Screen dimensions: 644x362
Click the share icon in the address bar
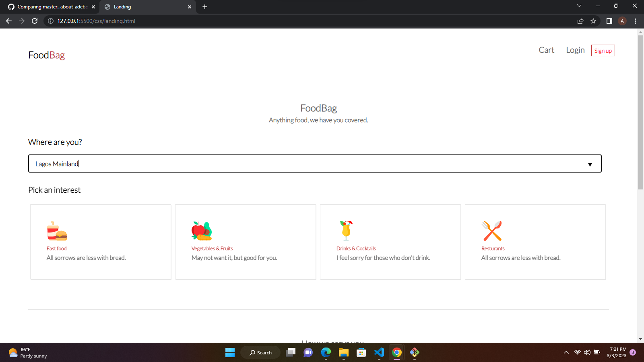[580, 21]
